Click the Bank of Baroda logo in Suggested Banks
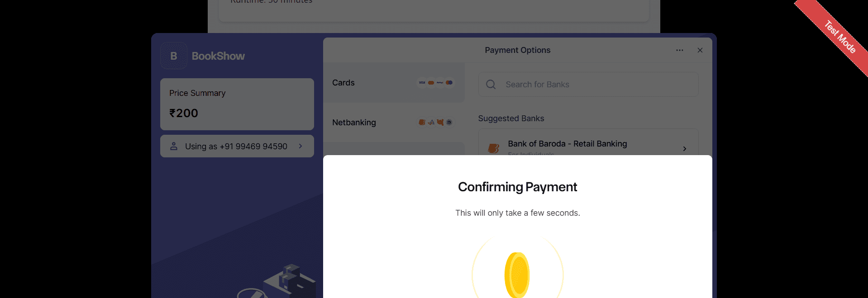 [493, 147]
